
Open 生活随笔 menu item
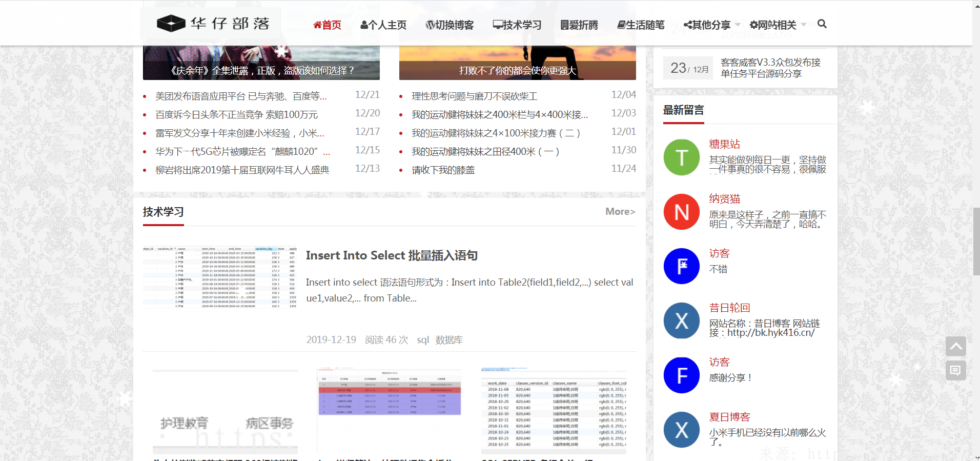click(x=641, y=25)
